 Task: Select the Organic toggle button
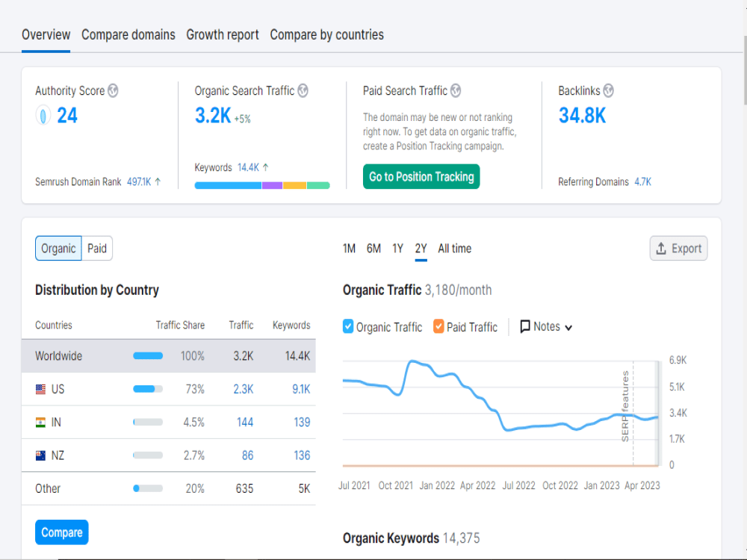pyautogui.click(x=58, y=248)
